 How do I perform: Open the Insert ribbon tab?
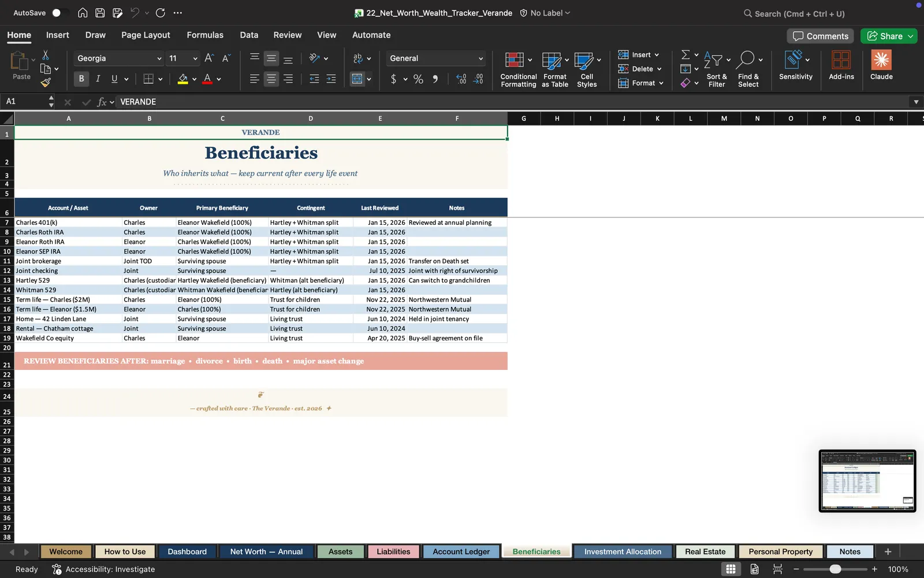(57, 35)
